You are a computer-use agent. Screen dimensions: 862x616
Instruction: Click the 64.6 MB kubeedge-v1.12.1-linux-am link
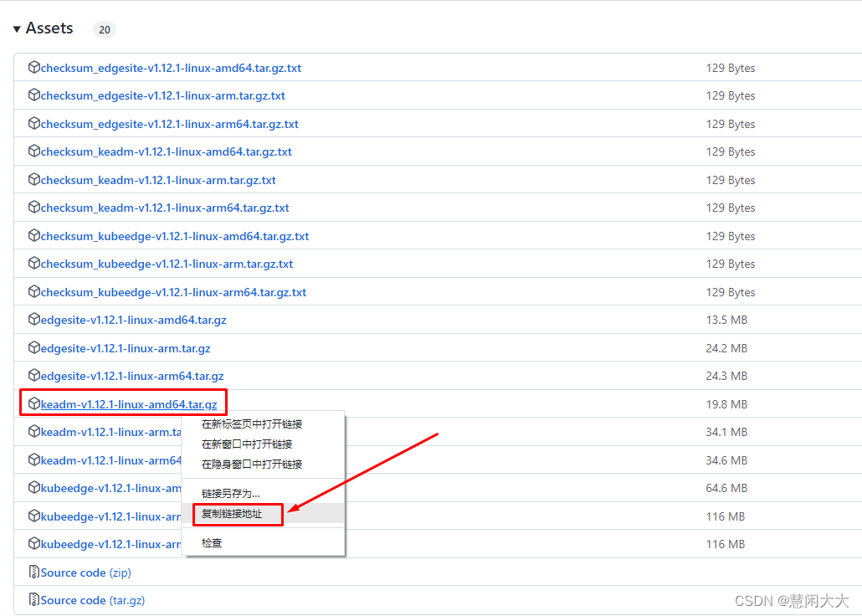111,488
